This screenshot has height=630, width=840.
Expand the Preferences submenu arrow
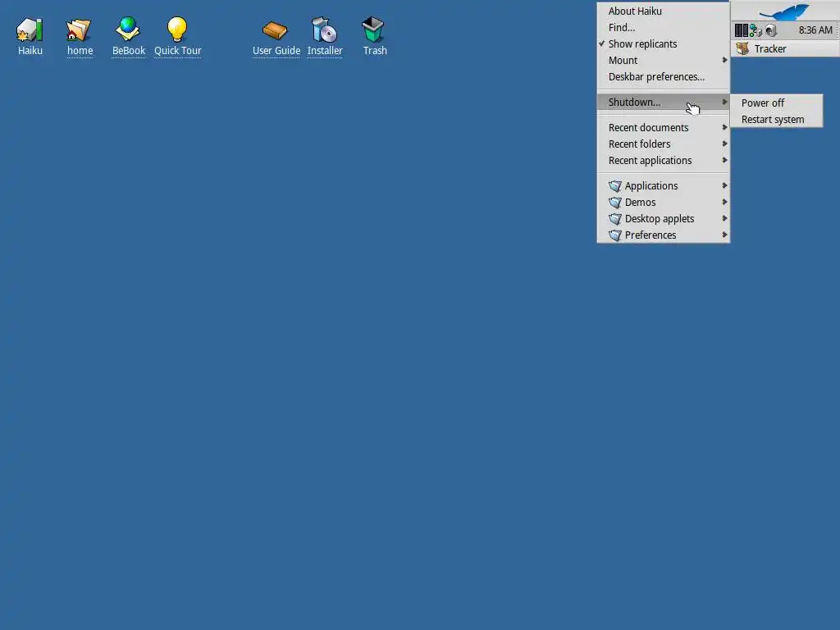(x=724, y=235)
